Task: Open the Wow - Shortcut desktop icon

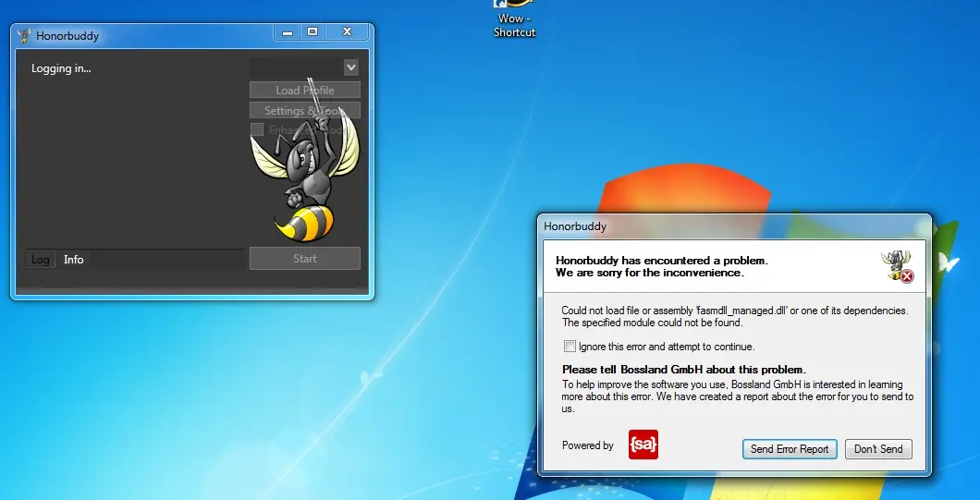Action: click(514, 18)
